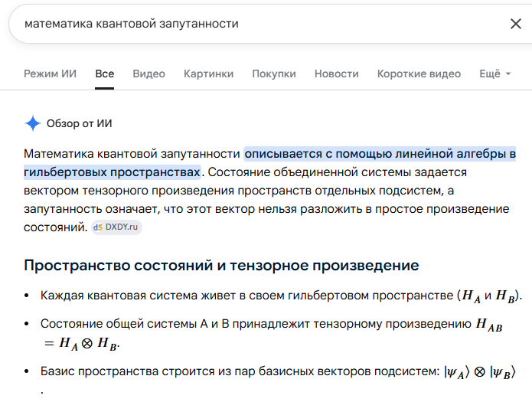Click the Обзор от ИИ label
This screenshot has height=402, width=532.
(80, 123)
